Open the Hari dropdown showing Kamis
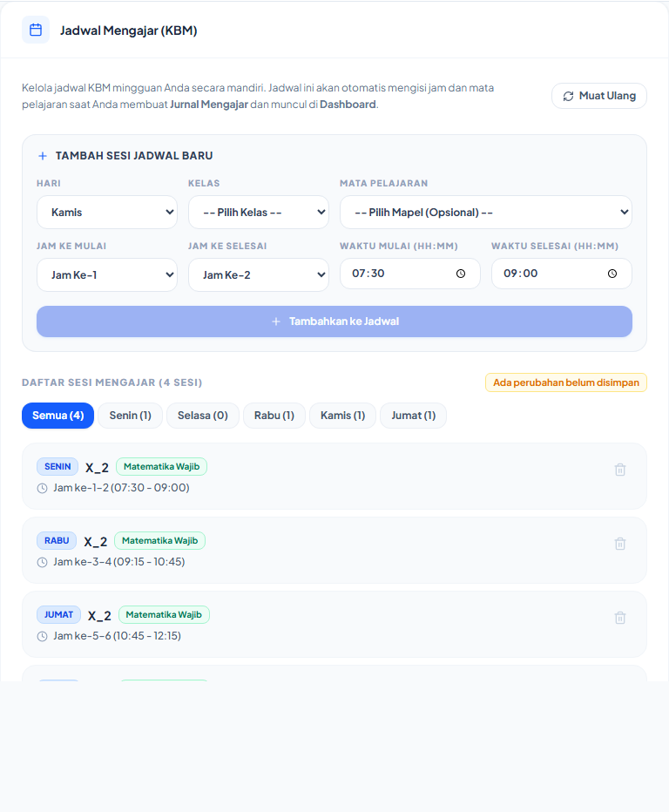The height and width of the screenshot is (812, 669). [107, 213]
